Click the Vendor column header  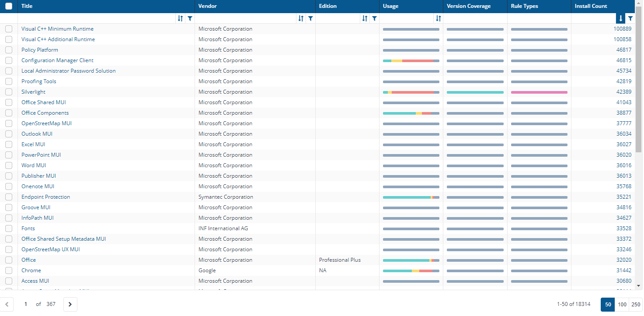pos(255,6)
